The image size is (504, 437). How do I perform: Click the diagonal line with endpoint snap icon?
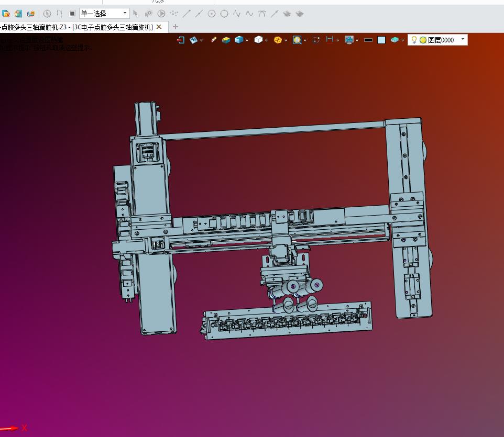pos(275,14)
